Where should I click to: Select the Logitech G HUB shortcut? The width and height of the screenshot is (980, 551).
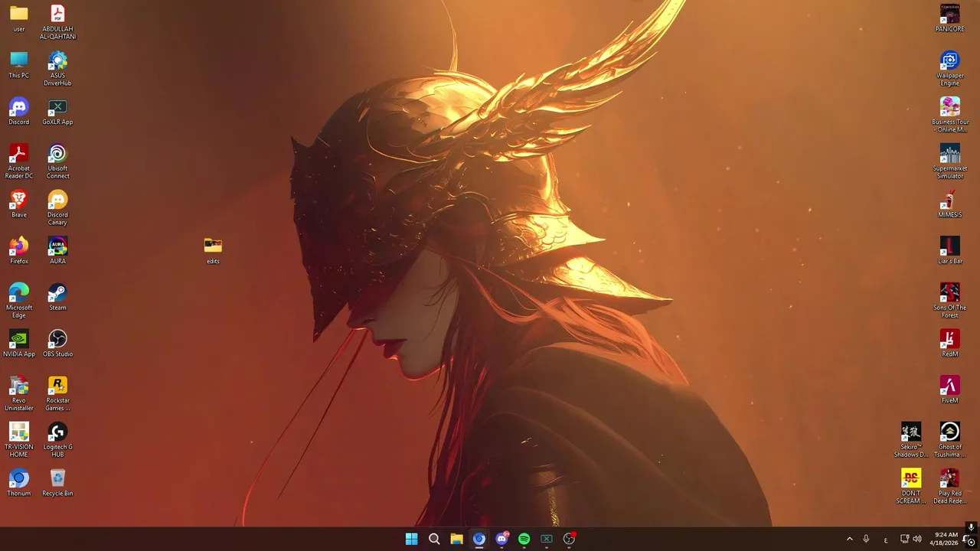point(57,440)
